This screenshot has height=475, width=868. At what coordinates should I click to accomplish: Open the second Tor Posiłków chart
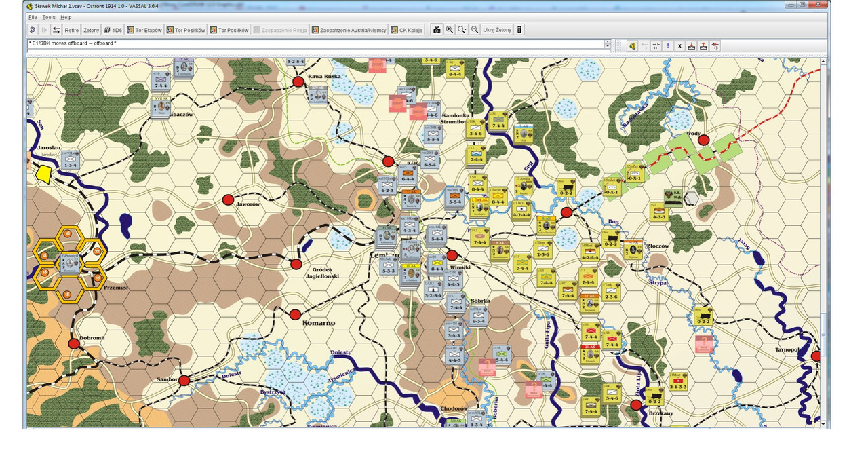pos(230,30)
